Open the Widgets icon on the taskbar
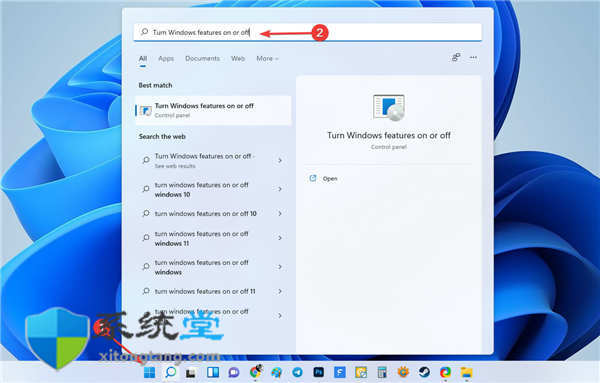 (213, 372)
